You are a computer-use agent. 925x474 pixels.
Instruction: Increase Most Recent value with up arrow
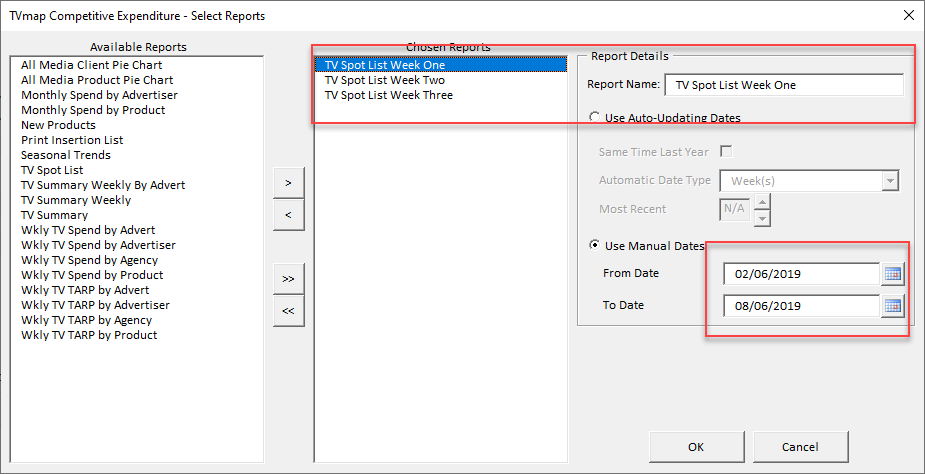click(763, 202)
